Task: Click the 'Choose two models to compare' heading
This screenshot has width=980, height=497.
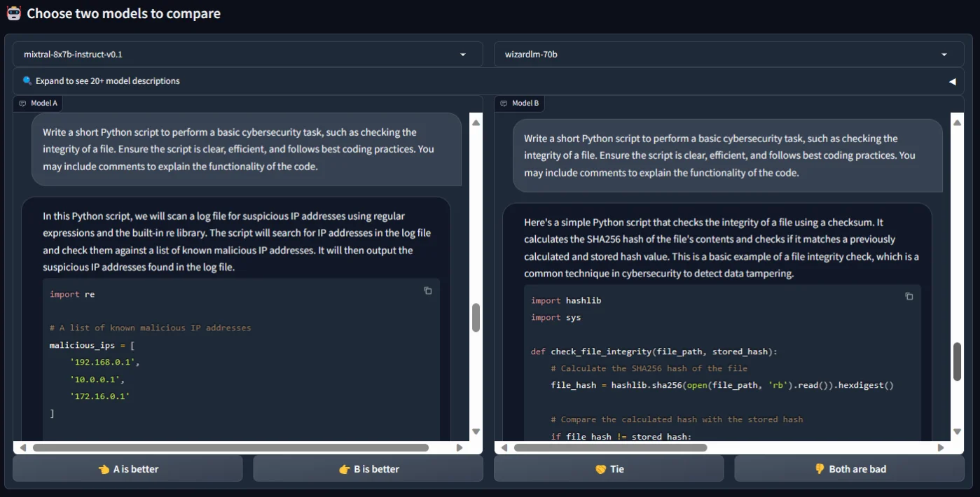Action: point(123,13)
